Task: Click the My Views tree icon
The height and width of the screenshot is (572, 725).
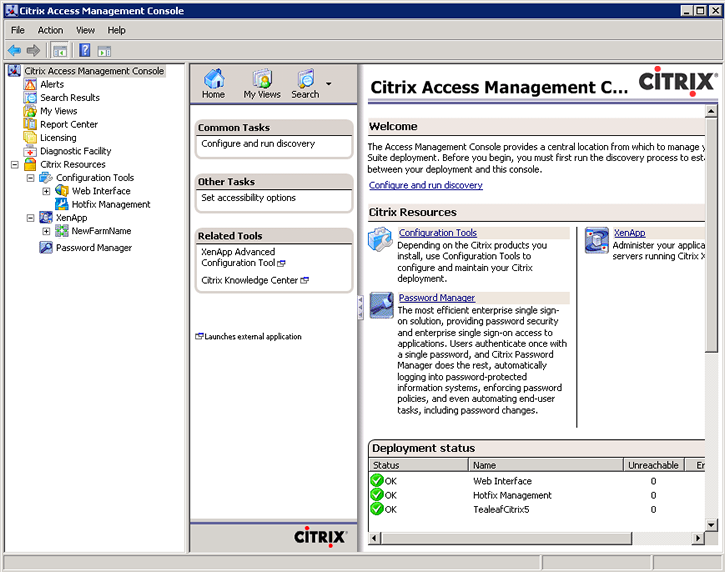Action: [30, 111]
